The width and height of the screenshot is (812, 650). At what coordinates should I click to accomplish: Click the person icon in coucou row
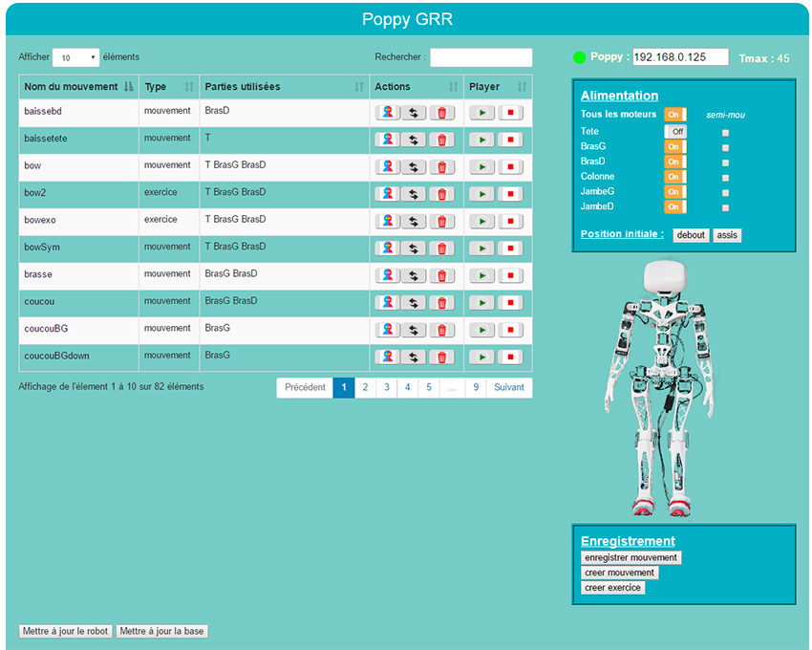(x=387, y=303)
